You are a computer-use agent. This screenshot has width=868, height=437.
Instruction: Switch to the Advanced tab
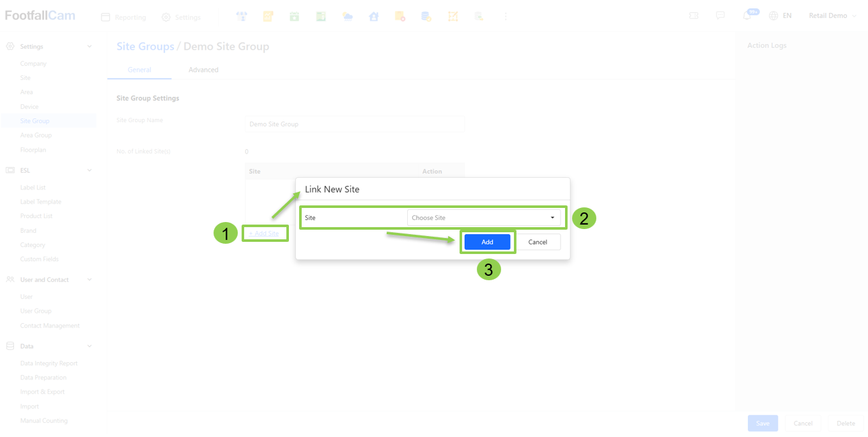(x=203, y=70)
